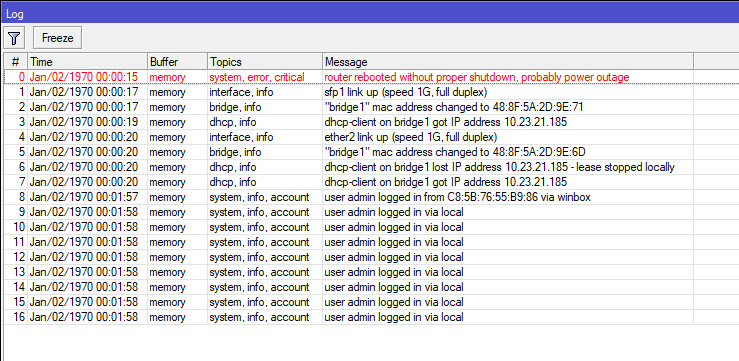Click 'system, info, account' topics in row 8
This screenshot has width=739, height=361.
point(259,197)
